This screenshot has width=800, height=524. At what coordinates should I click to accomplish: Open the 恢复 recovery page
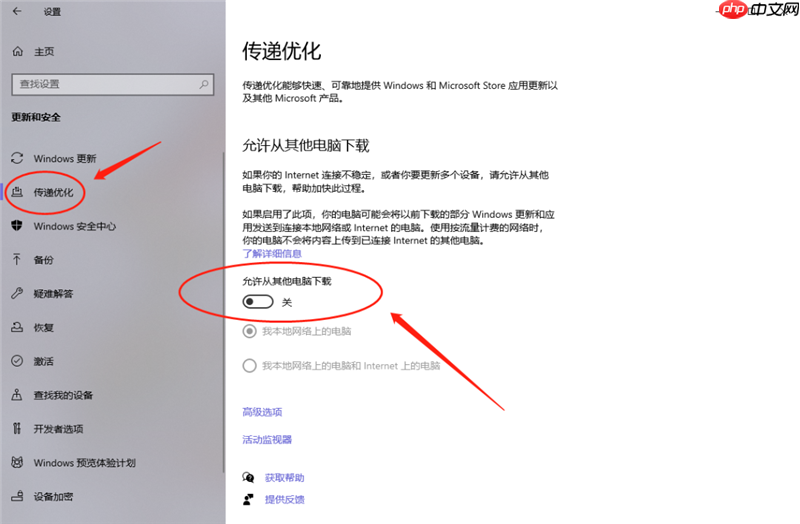tap(43, 328)
